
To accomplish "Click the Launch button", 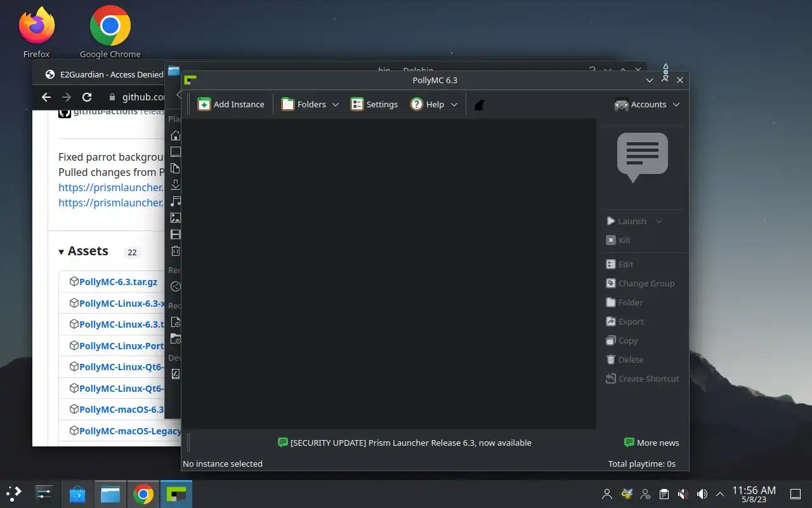I will (x=627, y=221).
